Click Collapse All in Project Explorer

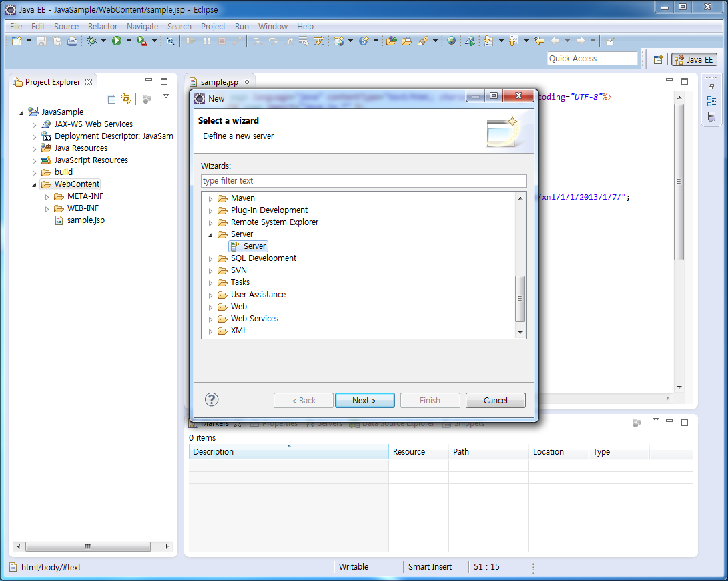(x=111, y=99)
